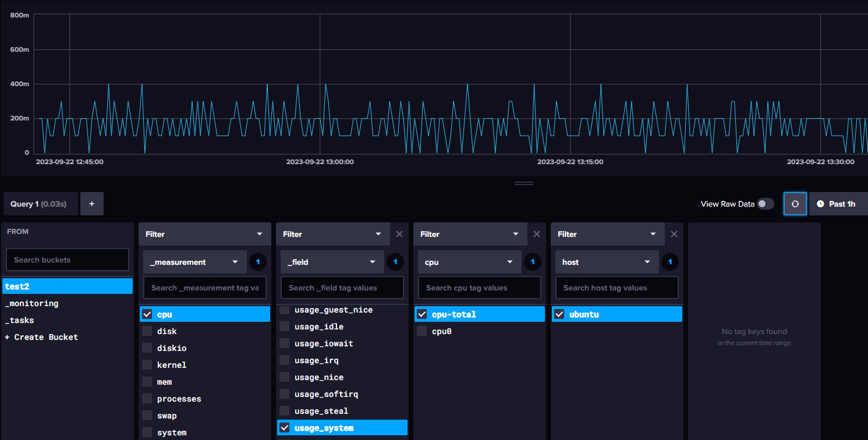
Task: Open the Past 1h time range dropdown
Action: tap(838, 204)
